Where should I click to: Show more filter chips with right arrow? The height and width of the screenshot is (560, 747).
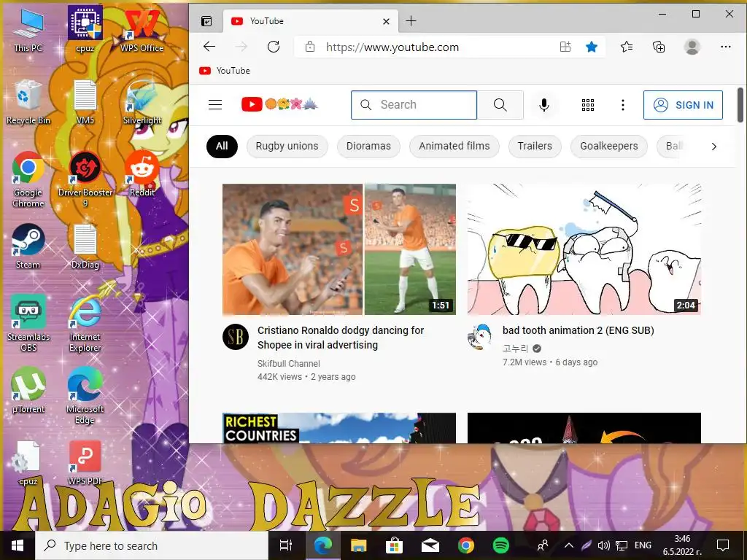713,147
